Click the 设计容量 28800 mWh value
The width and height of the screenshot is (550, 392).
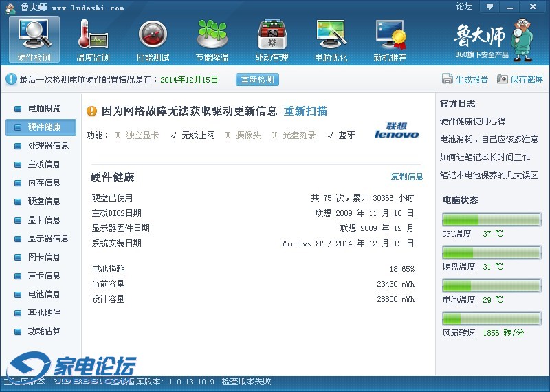(396, 299)
